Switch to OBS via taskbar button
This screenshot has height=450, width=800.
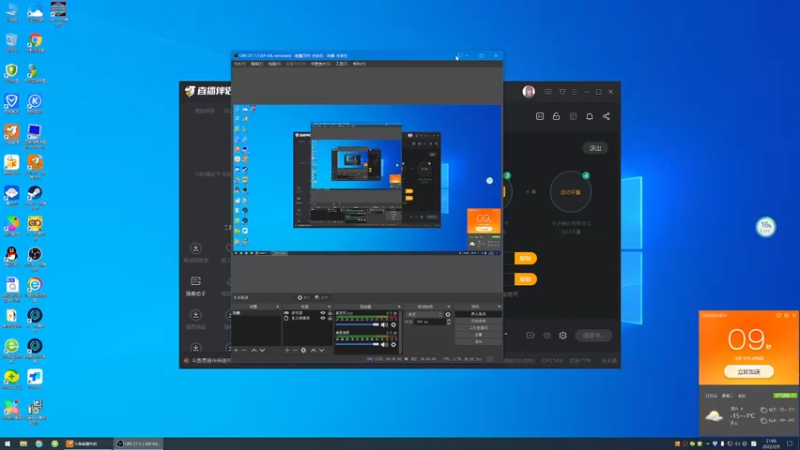(138, 443)
